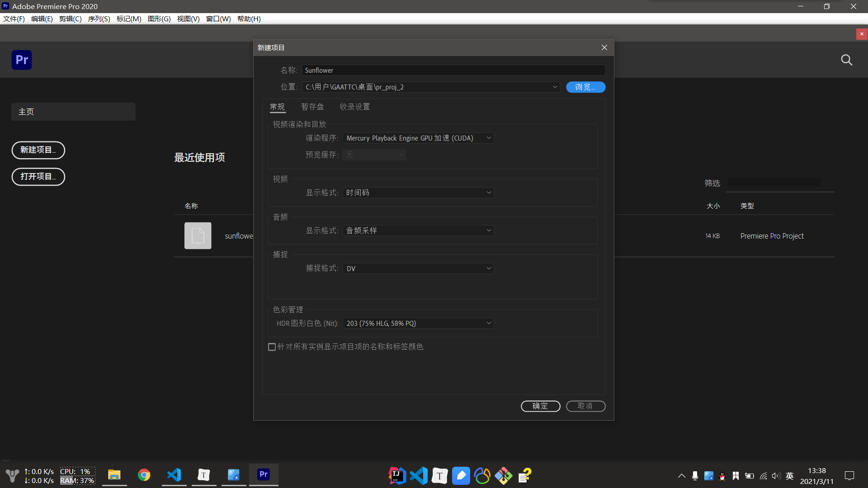Open the HDR graphics white dropdown
The width and height of the screenshot is (868, 488).
coord(418,323)
